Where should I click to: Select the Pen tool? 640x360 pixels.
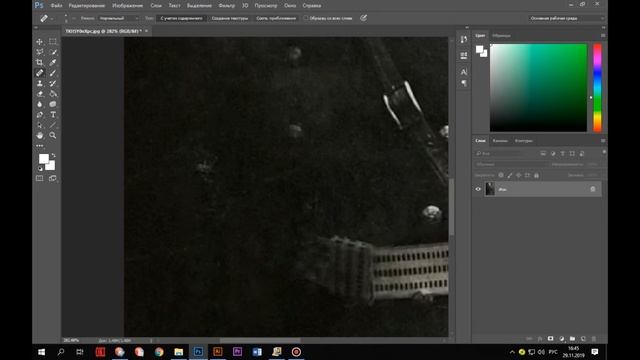40,115
